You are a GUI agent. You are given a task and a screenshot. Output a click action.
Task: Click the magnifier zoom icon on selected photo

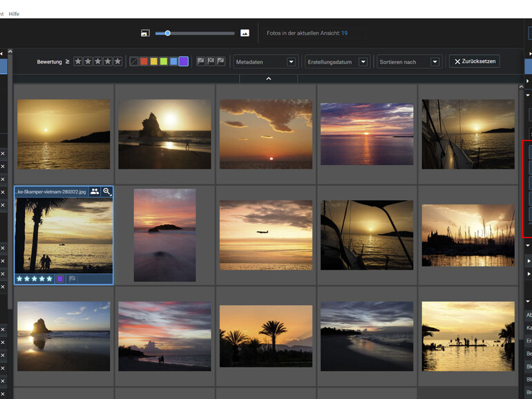click(x=107, y=191)
